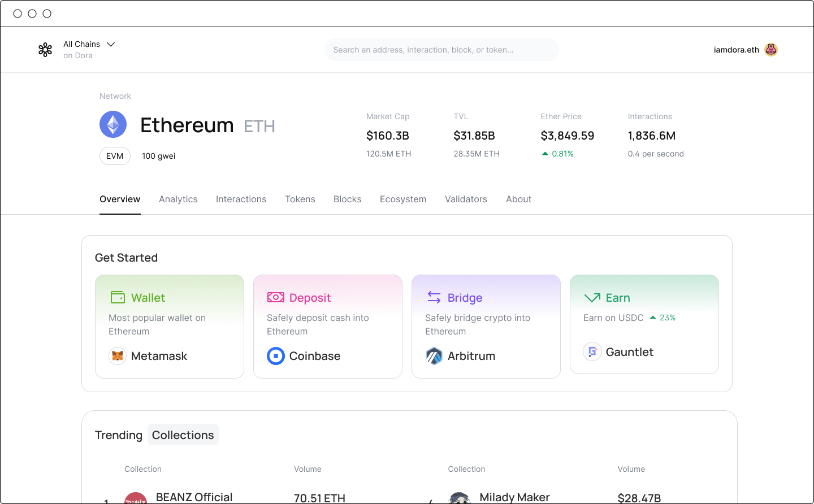Click the Gauntlet logo icon

pos(592,351)
